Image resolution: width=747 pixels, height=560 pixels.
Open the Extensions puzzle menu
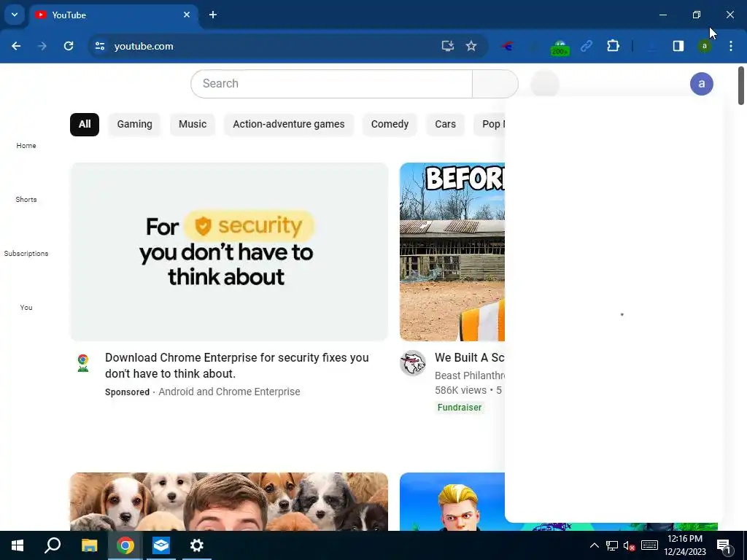coord(613,46)
